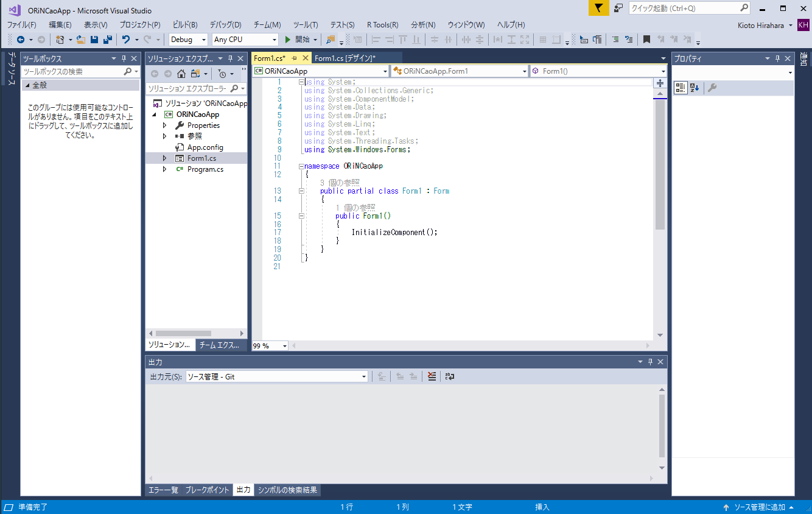This screenshot has width=812, height=514.
Task: Clear the 出力 window with the red X icon
Action: 432,376
